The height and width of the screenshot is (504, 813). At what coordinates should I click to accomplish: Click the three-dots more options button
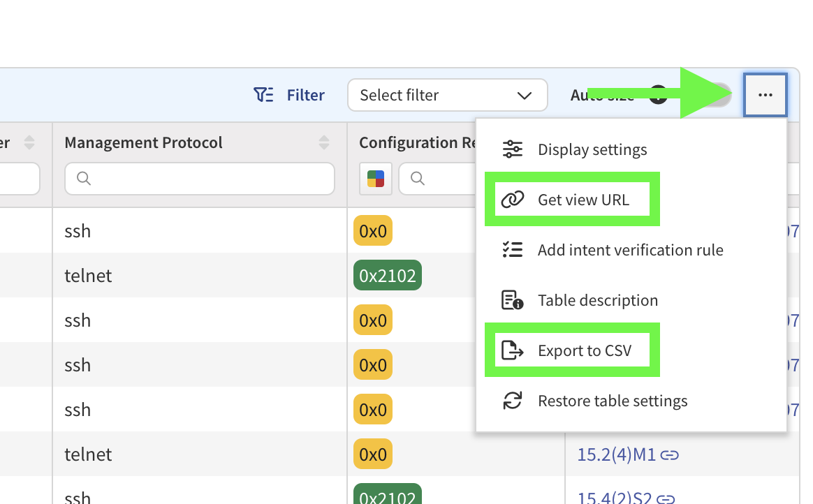point(766,95)
